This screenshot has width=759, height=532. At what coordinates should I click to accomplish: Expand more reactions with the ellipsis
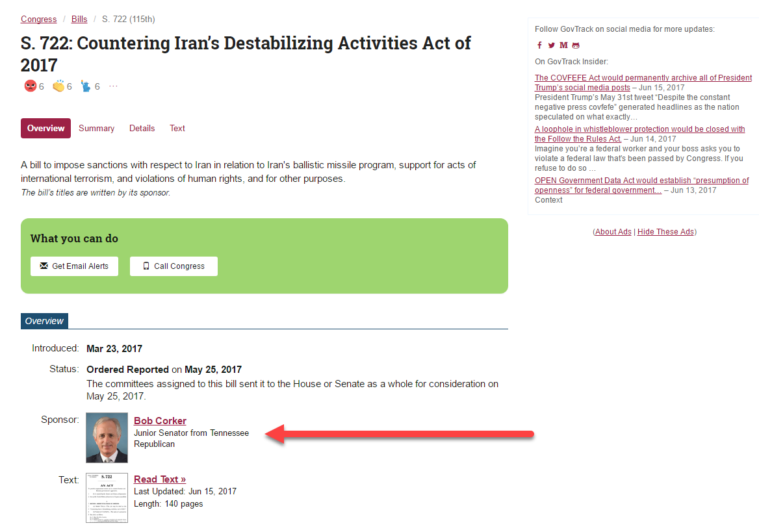click(x=114, y=86)
